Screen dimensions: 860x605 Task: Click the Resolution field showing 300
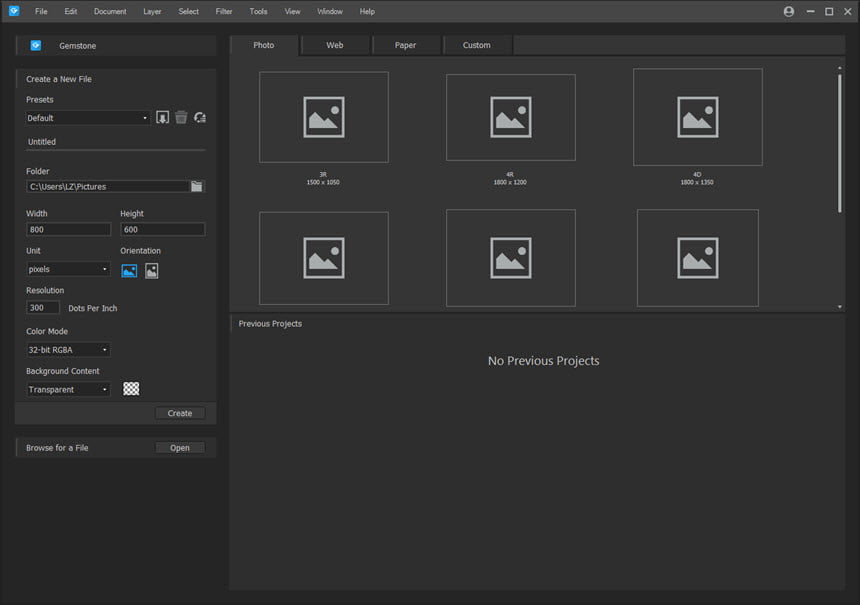click(42, 308)
